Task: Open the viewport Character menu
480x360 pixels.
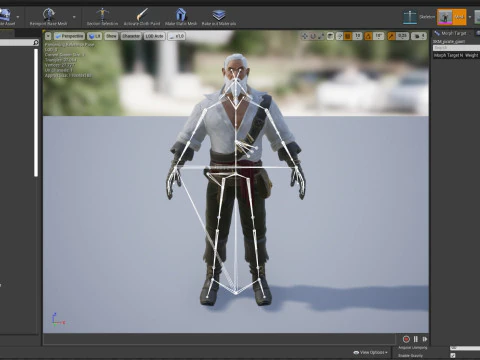Action: click(x=131, y=36)
